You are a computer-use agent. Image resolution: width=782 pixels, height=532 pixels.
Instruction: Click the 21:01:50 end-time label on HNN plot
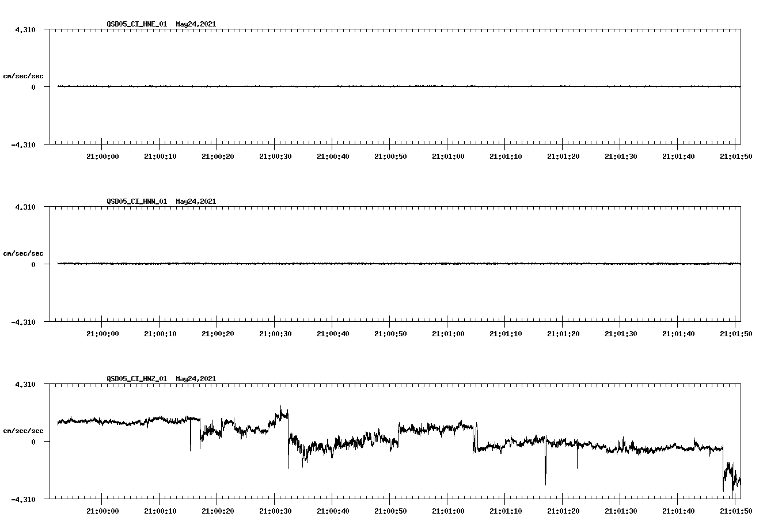tap(735, 333)
